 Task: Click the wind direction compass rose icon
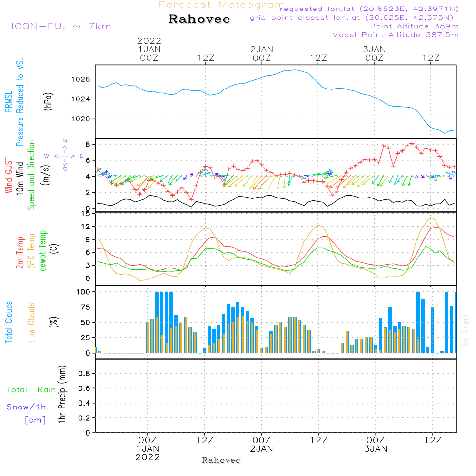[64, 156]
